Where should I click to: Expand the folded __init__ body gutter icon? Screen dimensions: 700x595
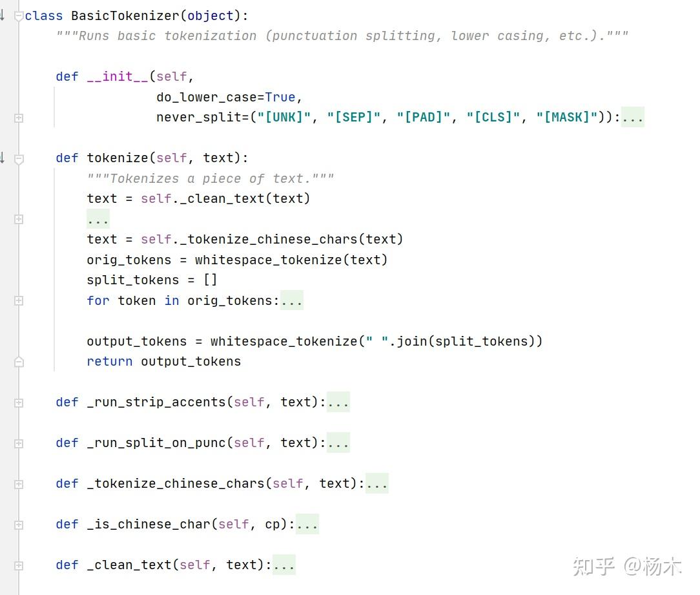[19, 118]
